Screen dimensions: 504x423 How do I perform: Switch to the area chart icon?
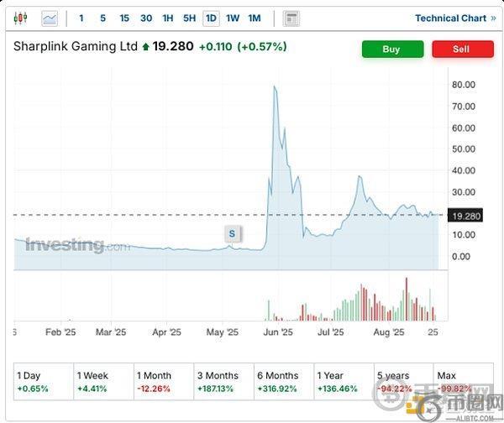point(50,18)
